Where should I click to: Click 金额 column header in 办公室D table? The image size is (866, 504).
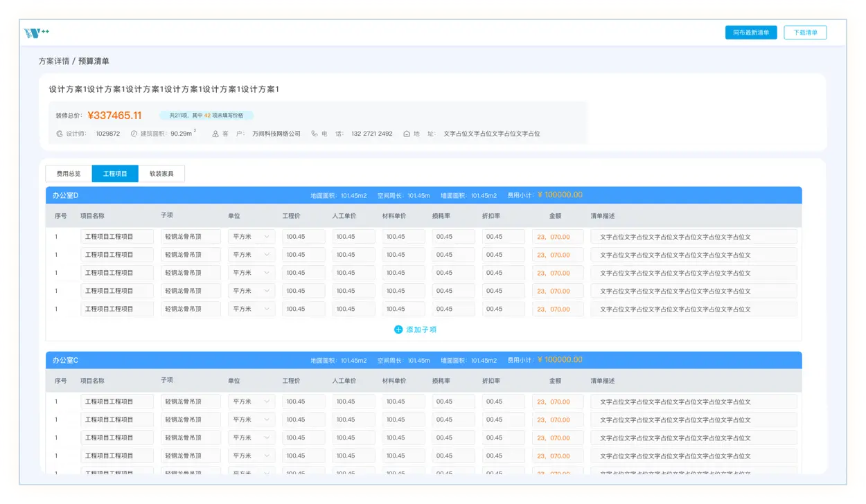coord(555,216)
